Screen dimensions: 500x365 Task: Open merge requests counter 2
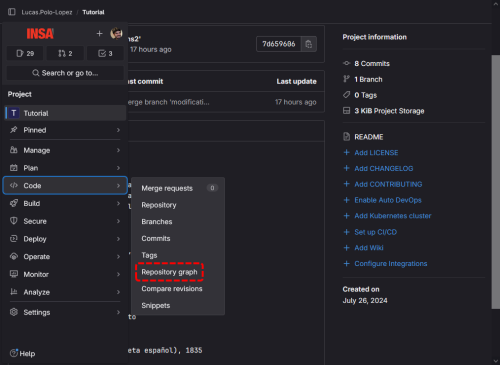[65, 53]
